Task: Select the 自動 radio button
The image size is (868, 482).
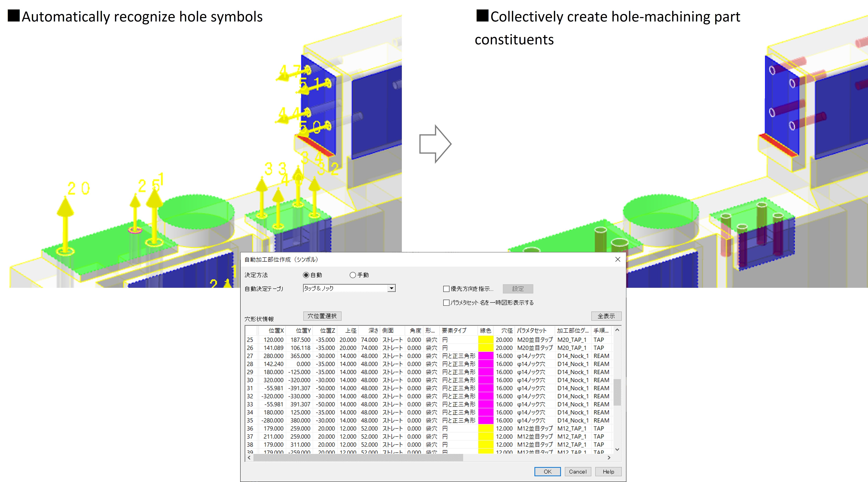Action: [306, 275]
